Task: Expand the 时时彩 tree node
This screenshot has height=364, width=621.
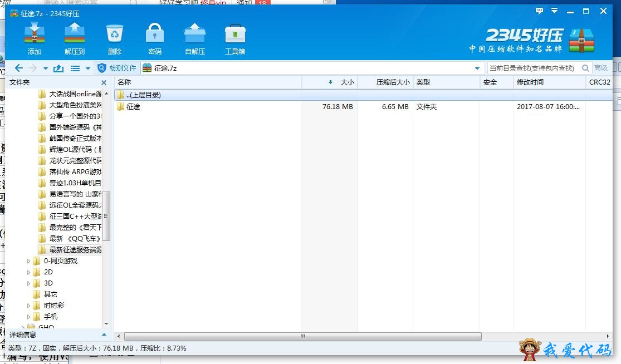Action: pos(28,306)
